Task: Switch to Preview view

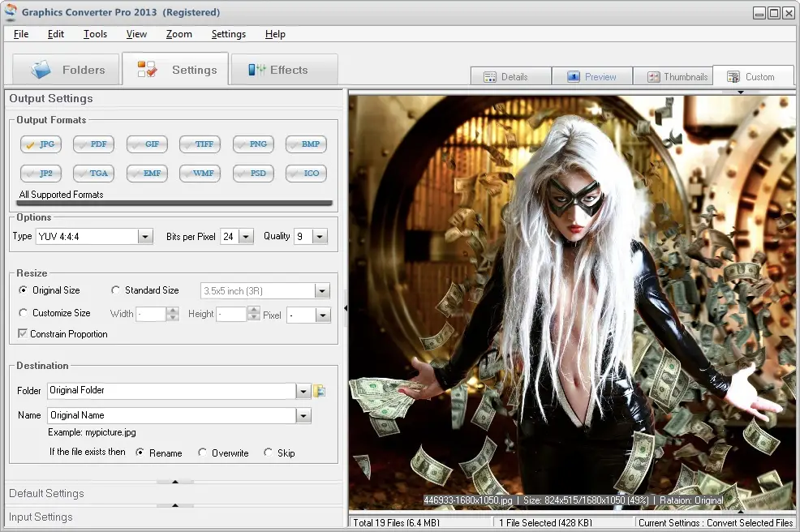Action: tap(591, 77)
